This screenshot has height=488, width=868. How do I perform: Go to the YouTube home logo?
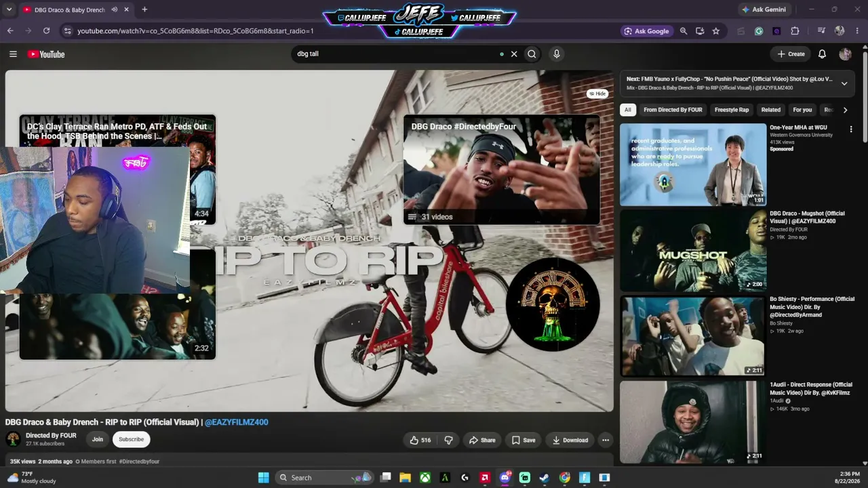46,54
